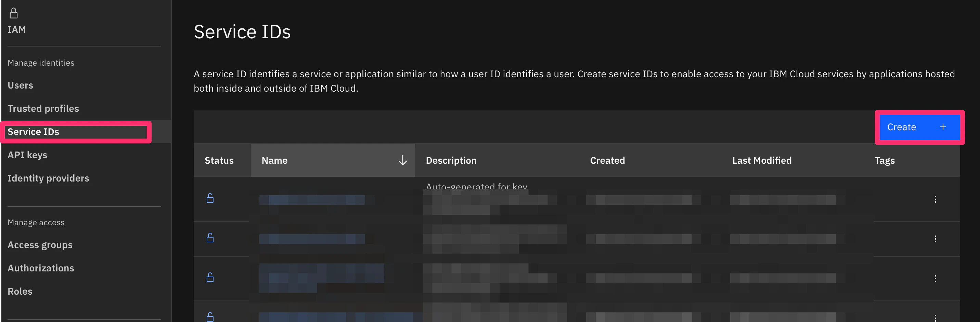
Task: Navigate to API keys
Action: pyautogui.click(x=27, y=155)
